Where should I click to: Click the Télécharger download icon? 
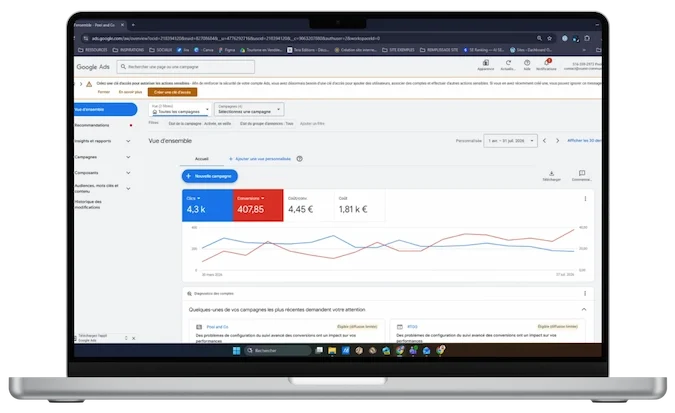[x=551, y=173]
